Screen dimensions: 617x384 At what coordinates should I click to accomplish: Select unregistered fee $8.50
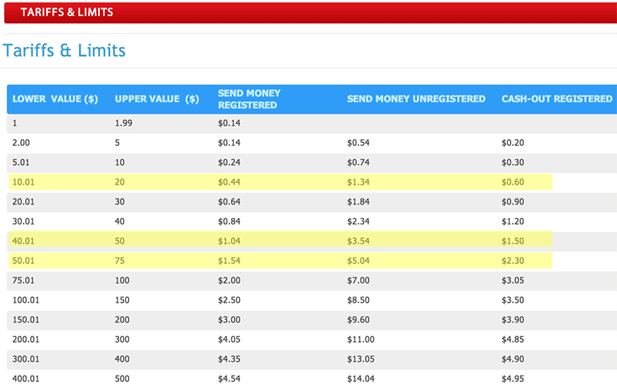(x=358, y=300)
